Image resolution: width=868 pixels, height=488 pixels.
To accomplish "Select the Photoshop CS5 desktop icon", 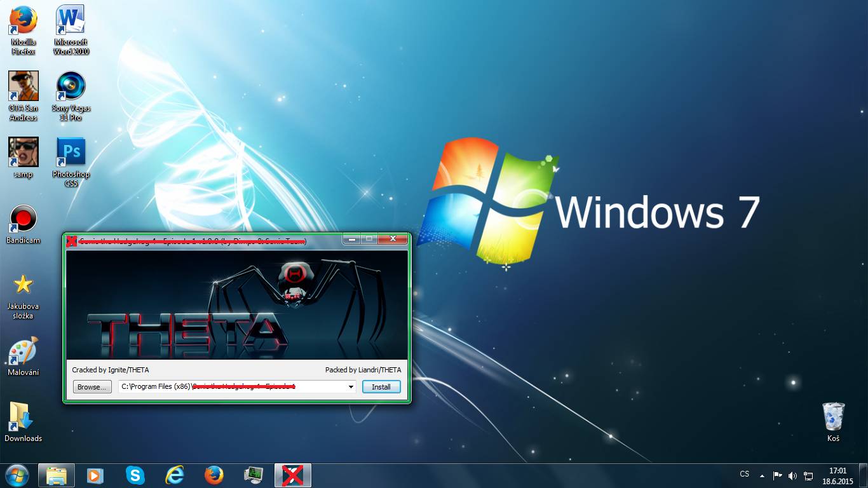I will [71, 162].
